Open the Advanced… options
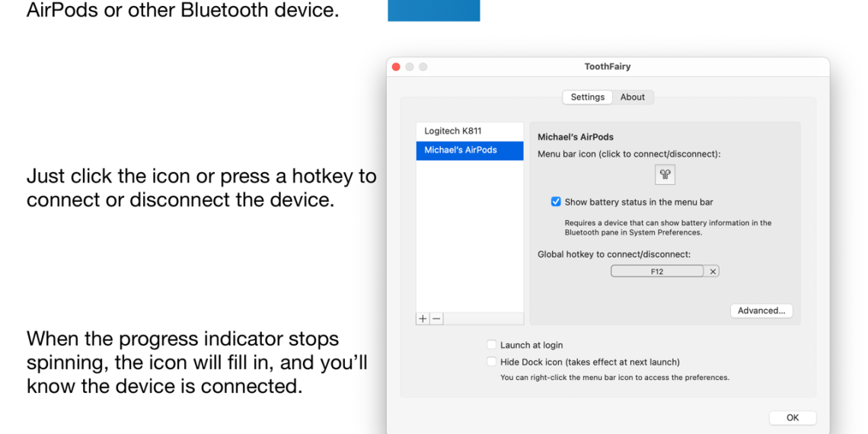The image size is (868, 434). click(761, 311)
